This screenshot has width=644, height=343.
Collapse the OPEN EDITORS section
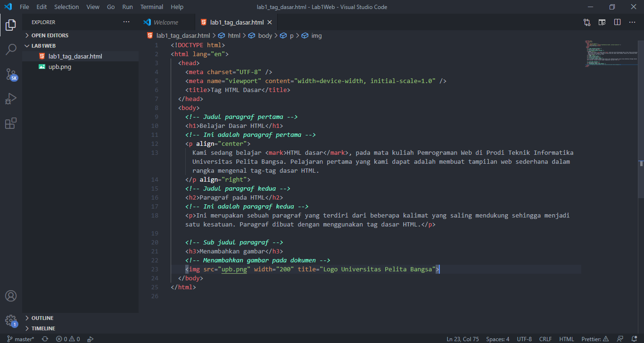(49, 35)
